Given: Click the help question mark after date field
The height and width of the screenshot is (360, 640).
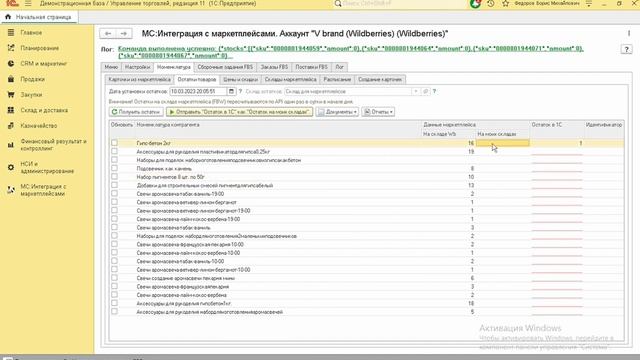Looking at the screenshot, I should point(240,91).
